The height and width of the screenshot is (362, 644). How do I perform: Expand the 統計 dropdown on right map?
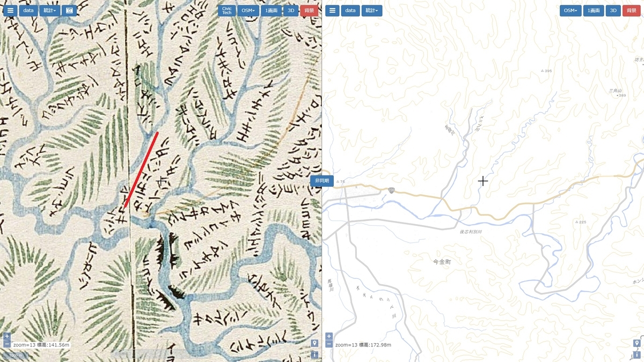click(x=371, y=10)
